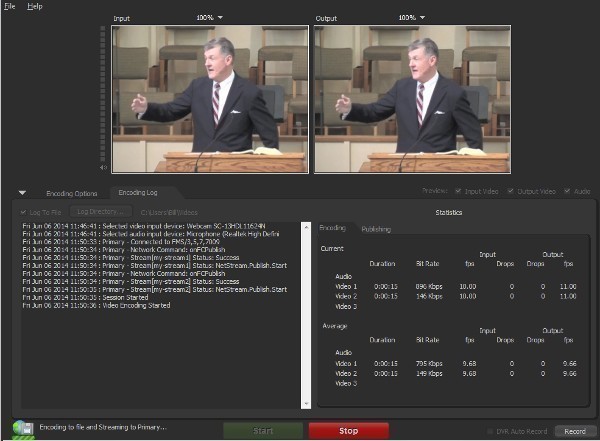Click the 'Selected video input device: Webcam' log line
Image resolution: width=600 pixels, height=441 pixels.
144,226
